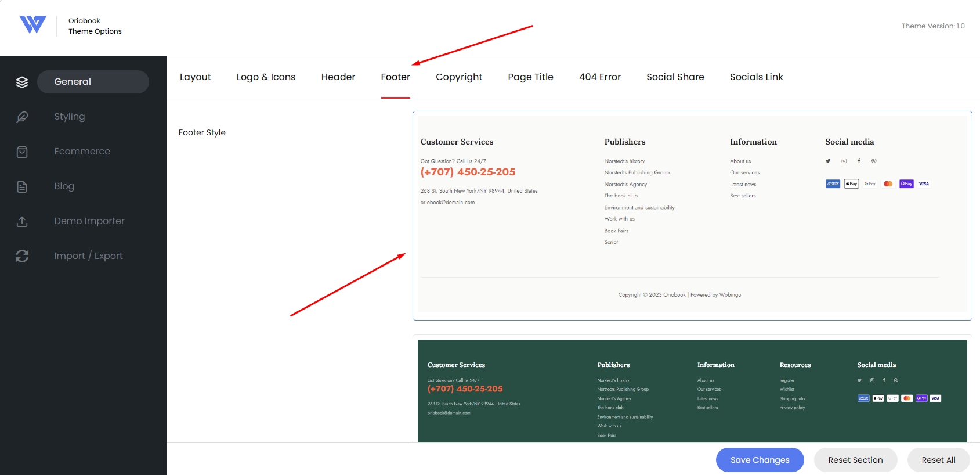The image size is (980, 475).
Task: Switch to the Logo & Icons tab
Action: (x=266, y=77)
